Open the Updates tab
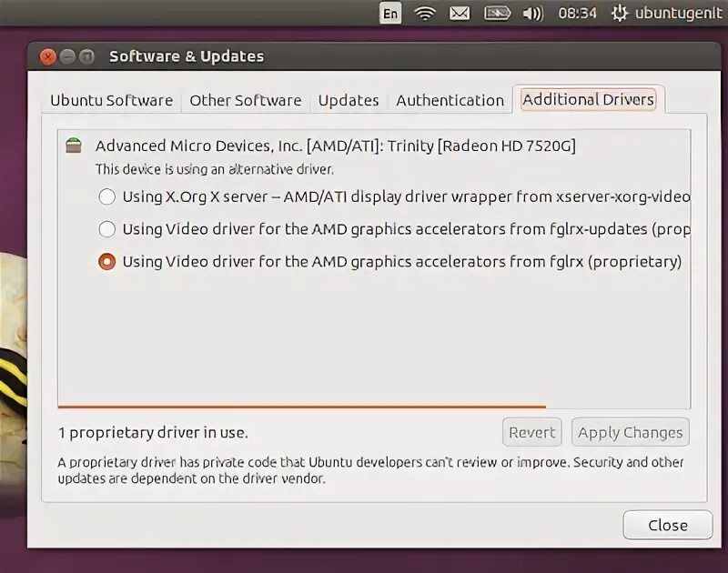Screen dimensions: 728x573 (349, 100)
